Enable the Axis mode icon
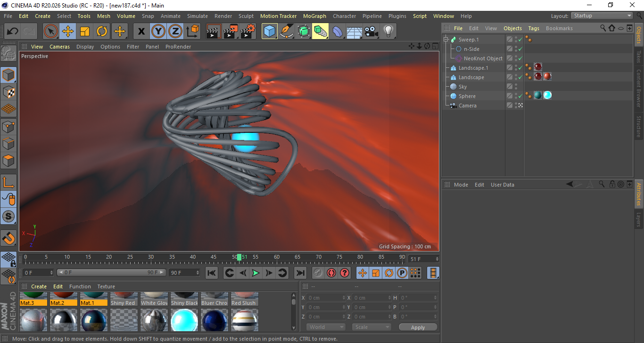 coord(8,182)
